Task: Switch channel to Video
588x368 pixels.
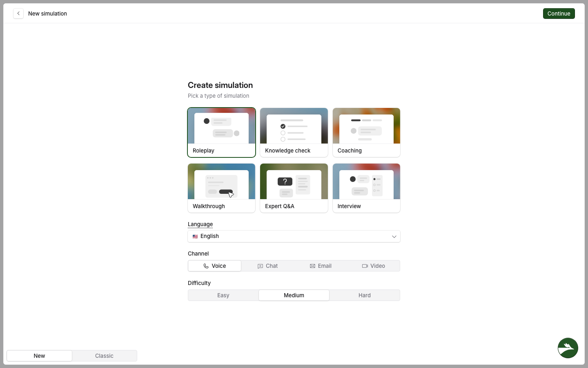Action: tap(374, 266)
